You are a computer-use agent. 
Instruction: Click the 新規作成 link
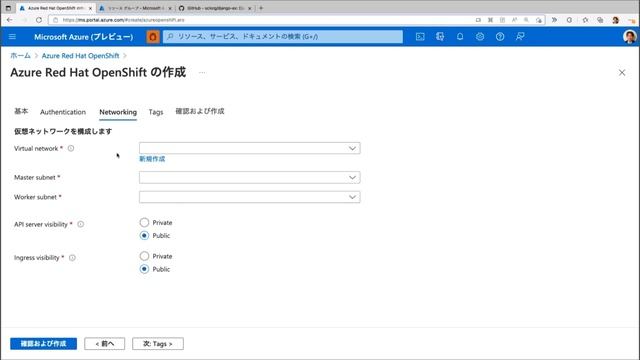point(152,159)
